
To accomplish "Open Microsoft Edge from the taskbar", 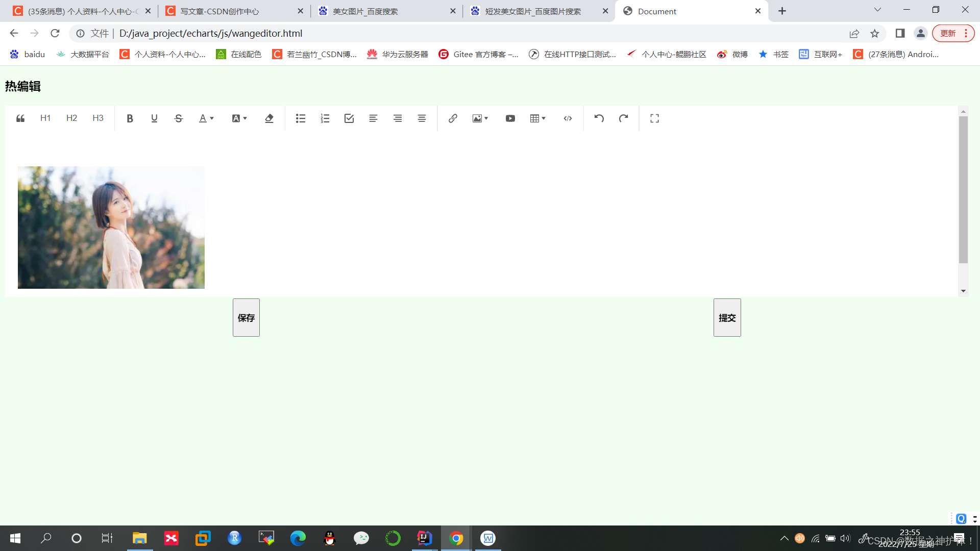I will [x=298, y=538].
